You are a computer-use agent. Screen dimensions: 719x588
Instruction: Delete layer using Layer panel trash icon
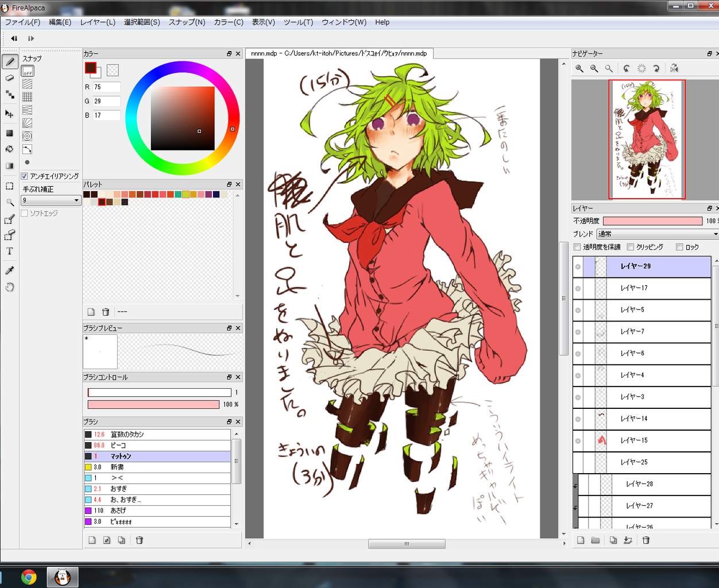click(x=646, y=540)
